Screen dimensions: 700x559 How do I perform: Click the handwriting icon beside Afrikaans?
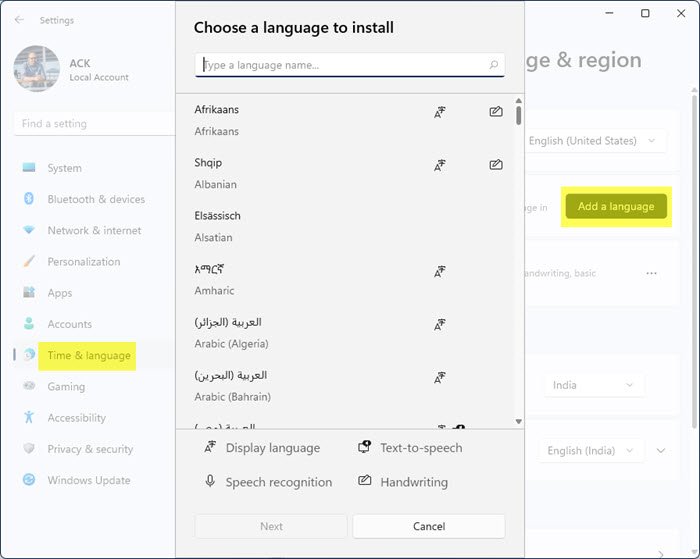coord(496,112)
